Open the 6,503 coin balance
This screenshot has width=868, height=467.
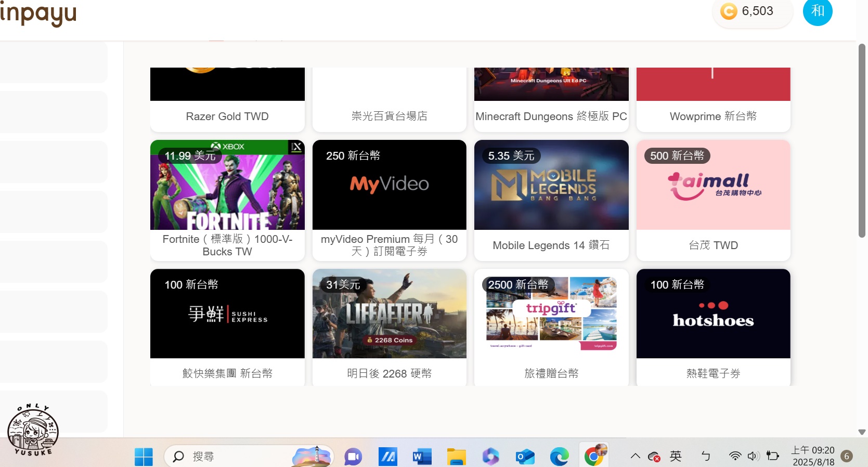click(x=752, y=11)
